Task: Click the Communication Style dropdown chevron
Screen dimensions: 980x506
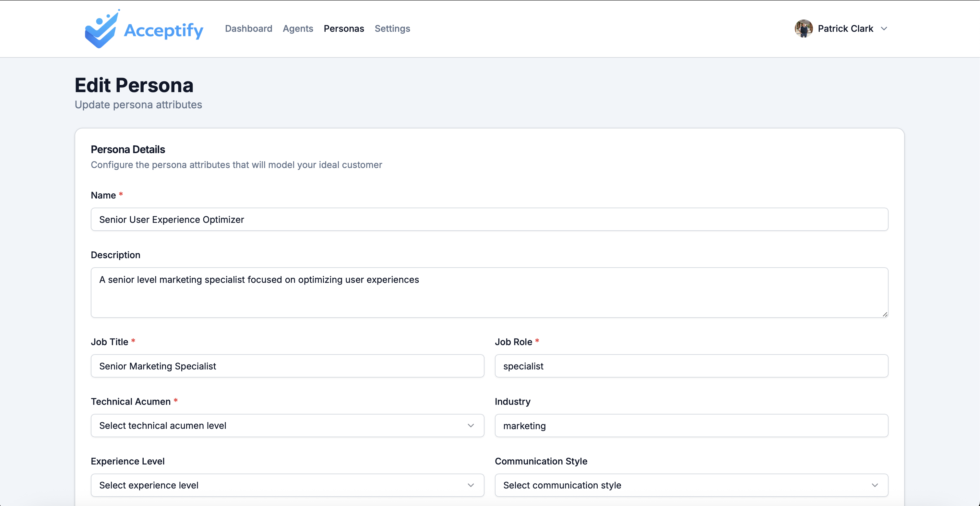Action: [875, 486]
